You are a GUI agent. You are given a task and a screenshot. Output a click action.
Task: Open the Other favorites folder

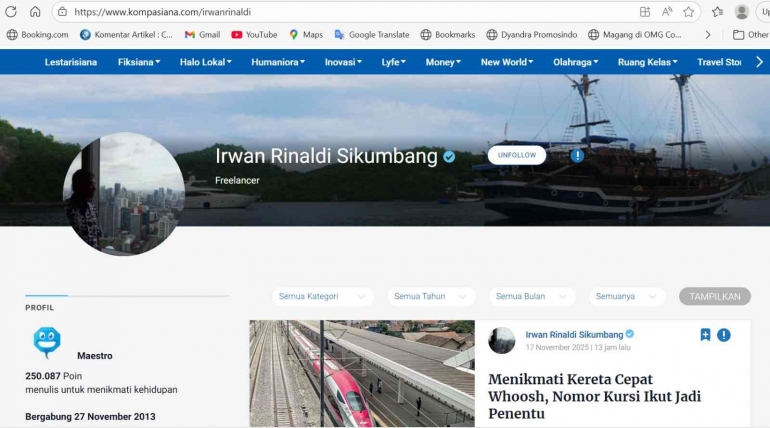click(751, 34)
